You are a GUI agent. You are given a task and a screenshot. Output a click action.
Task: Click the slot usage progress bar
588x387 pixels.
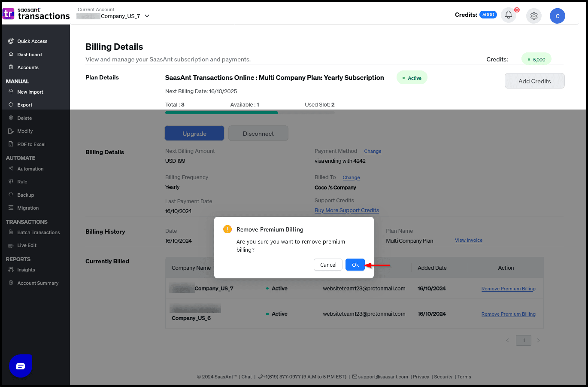tap(250, 113)
